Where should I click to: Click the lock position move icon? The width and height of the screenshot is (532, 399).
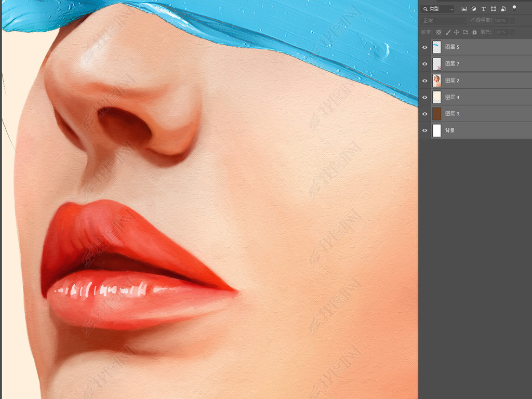(x=457, y=32)
